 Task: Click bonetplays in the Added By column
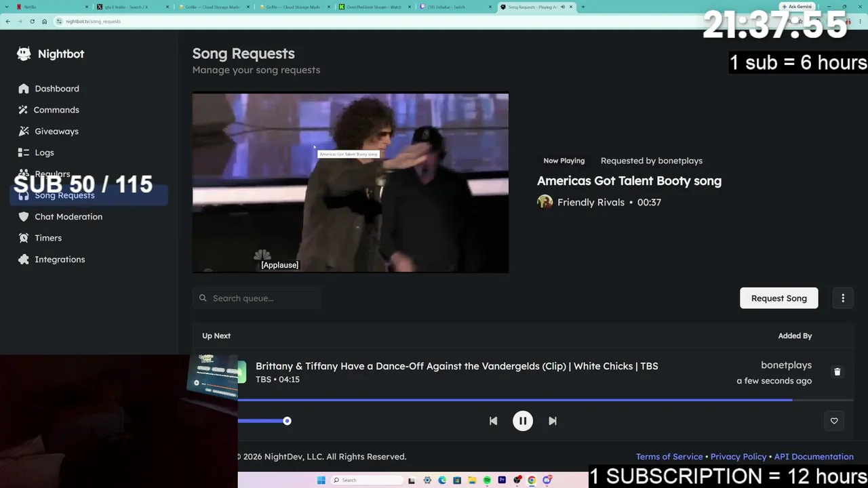pyautogui.click(x=787, y=365)
